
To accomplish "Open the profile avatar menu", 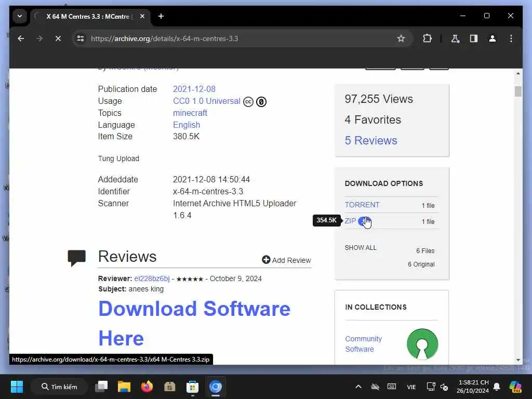I will 493,38.
